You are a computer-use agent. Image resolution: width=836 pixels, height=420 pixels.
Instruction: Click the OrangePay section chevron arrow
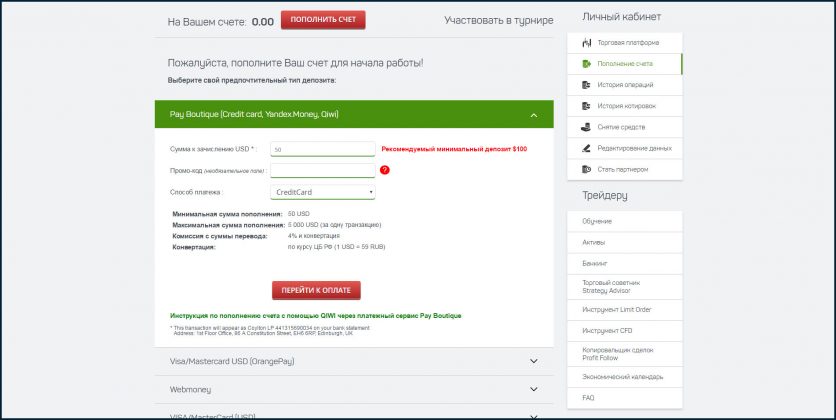tap(534, 361)
